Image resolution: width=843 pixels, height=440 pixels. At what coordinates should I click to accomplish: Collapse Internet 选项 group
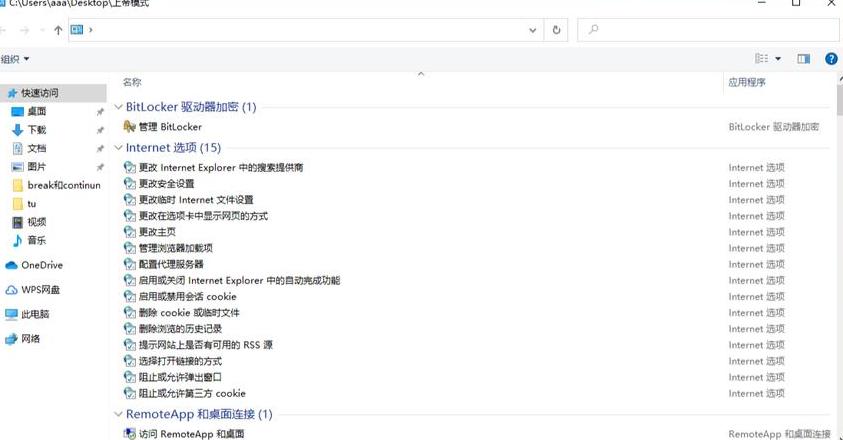click(x=118, y=148)
